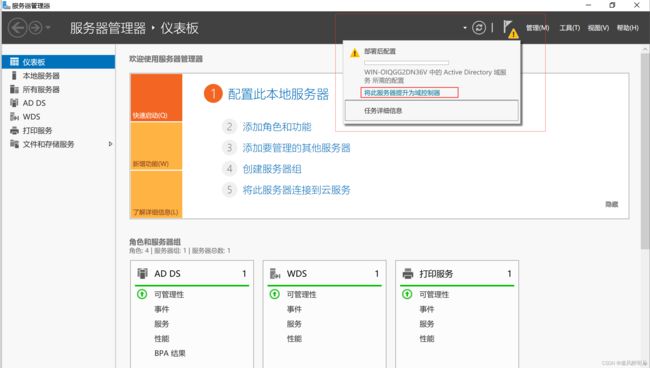Screen dimensions: 650x368
Task: Click the back navigation arrow
Action: 17,28
